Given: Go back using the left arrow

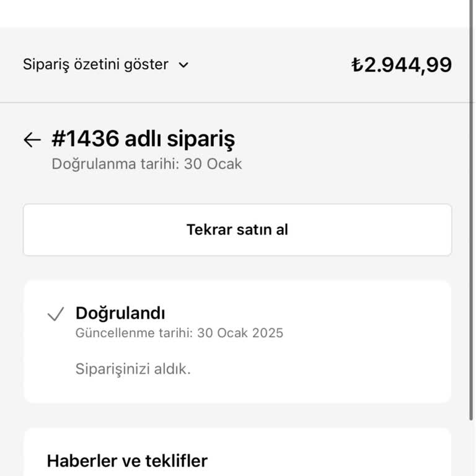Looking at the screenshot, I should (32, 140).
